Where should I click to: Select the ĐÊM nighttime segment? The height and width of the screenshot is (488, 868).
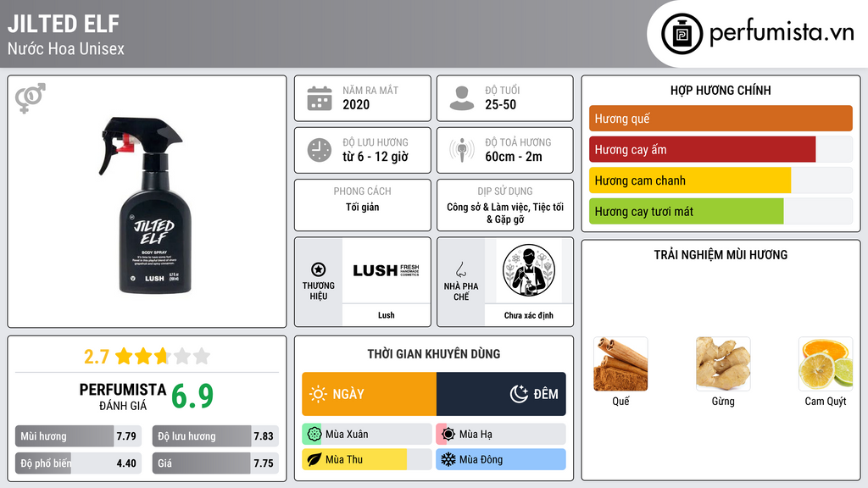pyautogui.click(x=501, y=394)
